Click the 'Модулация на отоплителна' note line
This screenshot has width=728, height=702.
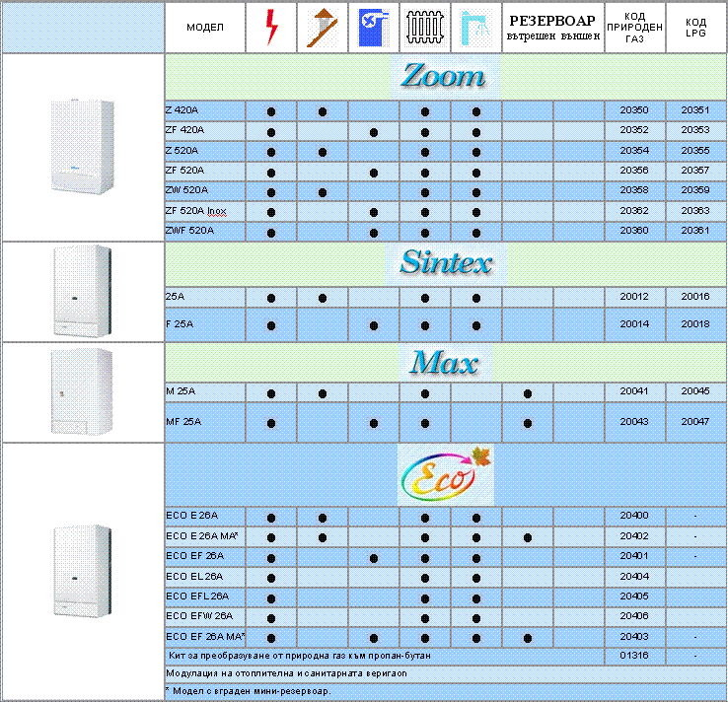point(286,673)
